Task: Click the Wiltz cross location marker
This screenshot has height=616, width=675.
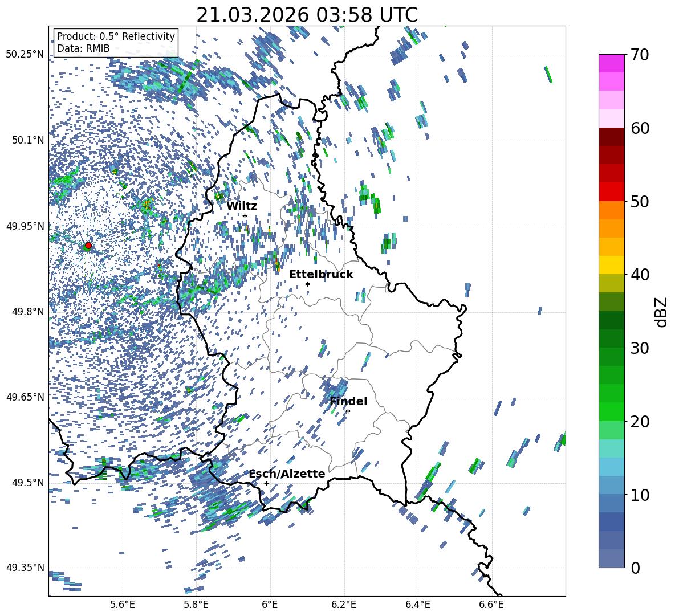Action: point(245,215)
